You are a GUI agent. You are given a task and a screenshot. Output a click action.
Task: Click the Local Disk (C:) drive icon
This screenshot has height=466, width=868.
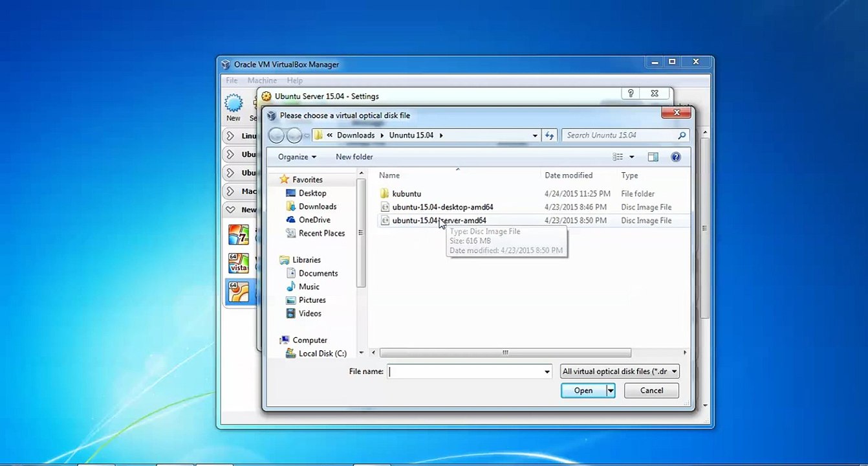coord(290,353)
